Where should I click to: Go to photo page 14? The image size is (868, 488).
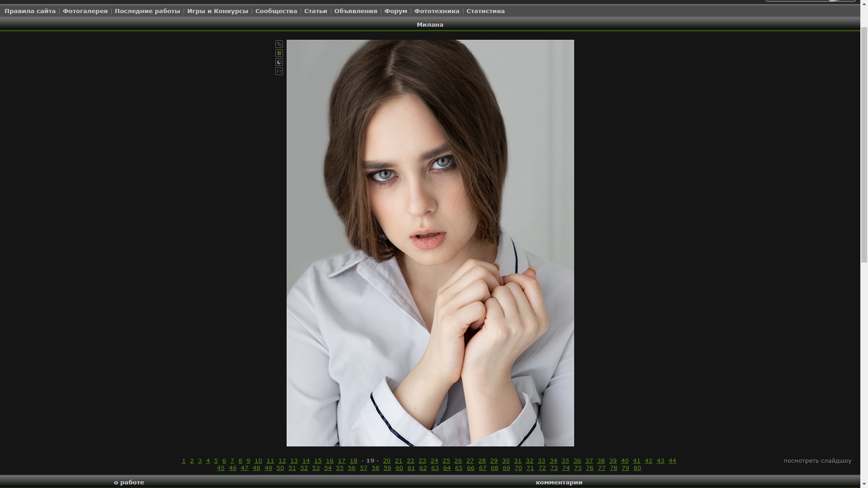306,460
